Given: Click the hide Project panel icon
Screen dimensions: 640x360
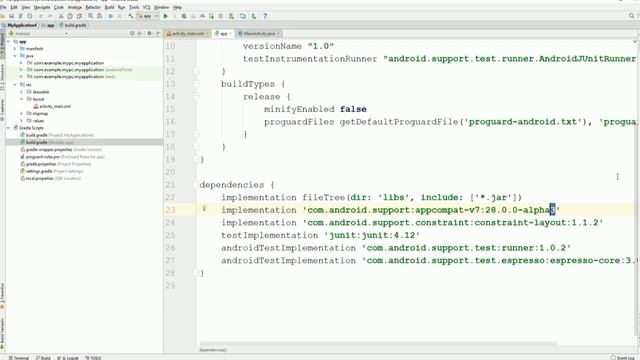Looking at the screenshot, I should 158,33.
